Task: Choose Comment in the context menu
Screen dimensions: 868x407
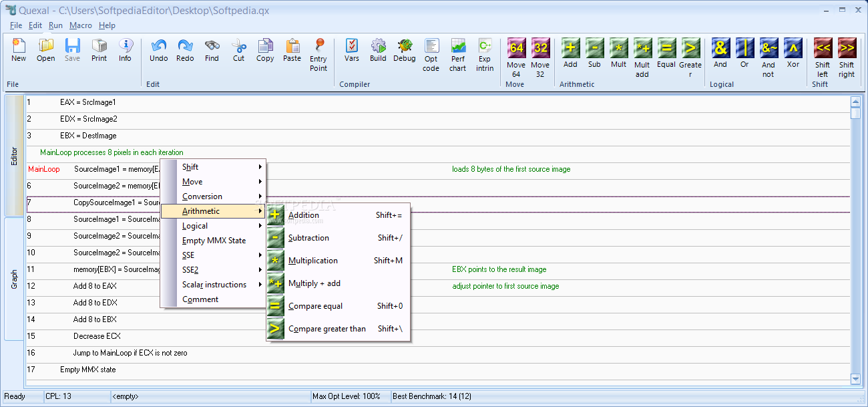Action: point(214,299)
